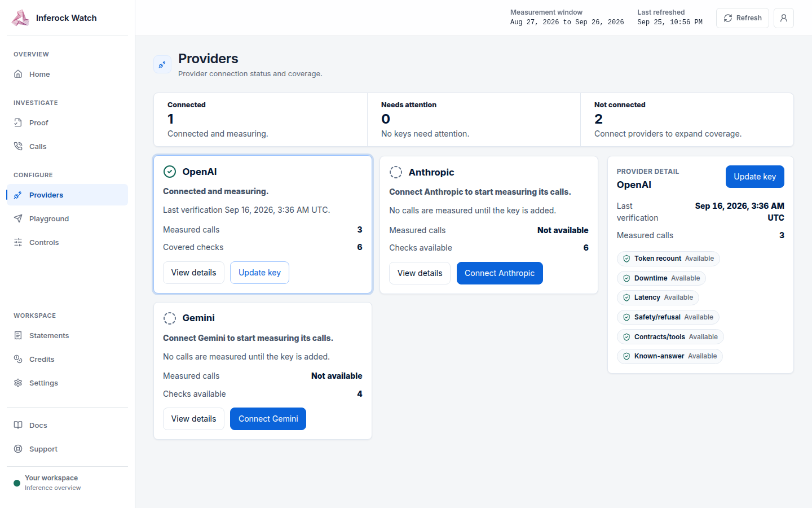Select the Needs attention summary tile
Image resolution: width=812 pixels, height=508 pixels.
click(474, 120)
